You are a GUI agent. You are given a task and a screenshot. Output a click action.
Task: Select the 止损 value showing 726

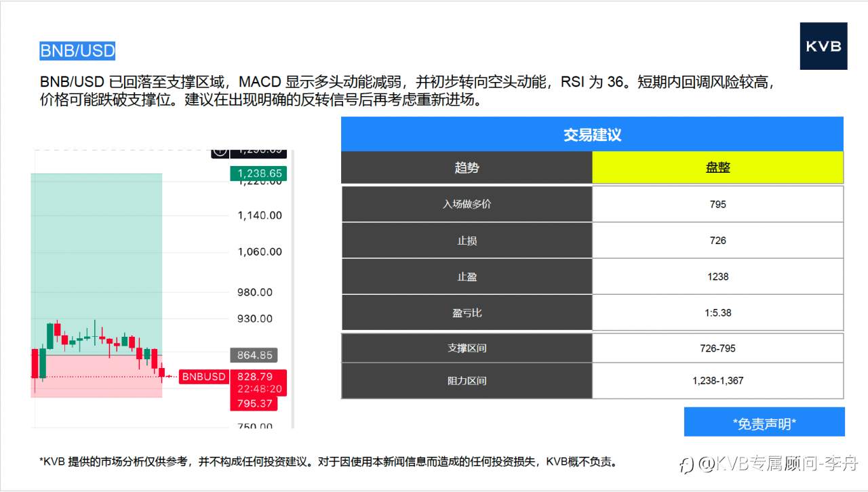tap(717, 240)
